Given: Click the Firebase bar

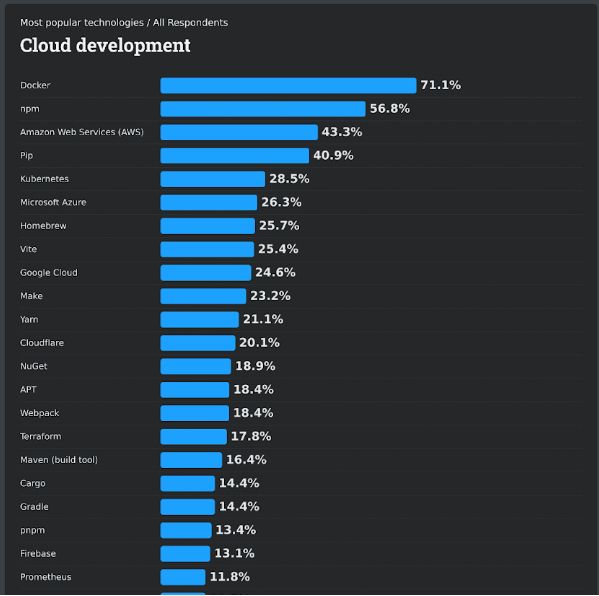Looking at the screenshot, I should [x=185, y=554].
